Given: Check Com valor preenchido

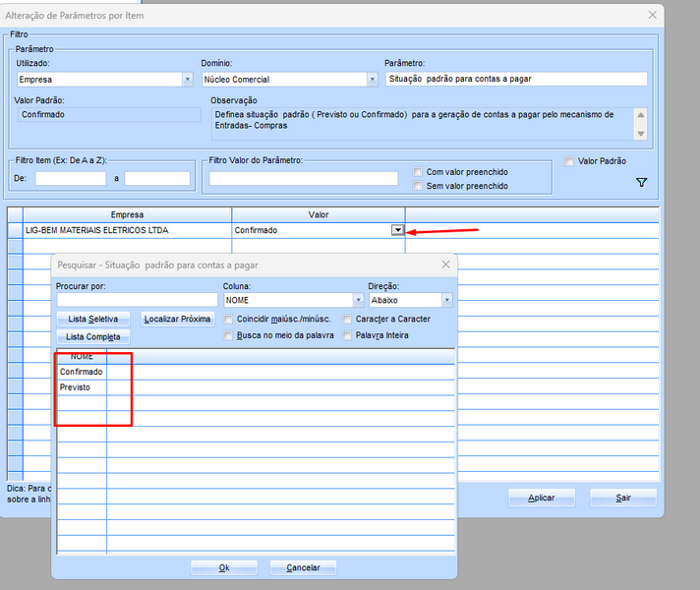Looking at the screenshot, I should (x=418, y=172).
